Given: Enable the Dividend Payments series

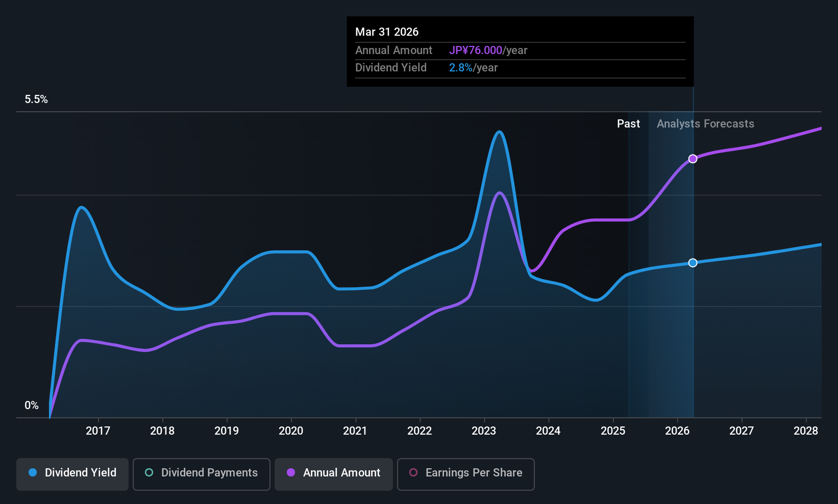Looking at the screenshot, I should [201, 474].
